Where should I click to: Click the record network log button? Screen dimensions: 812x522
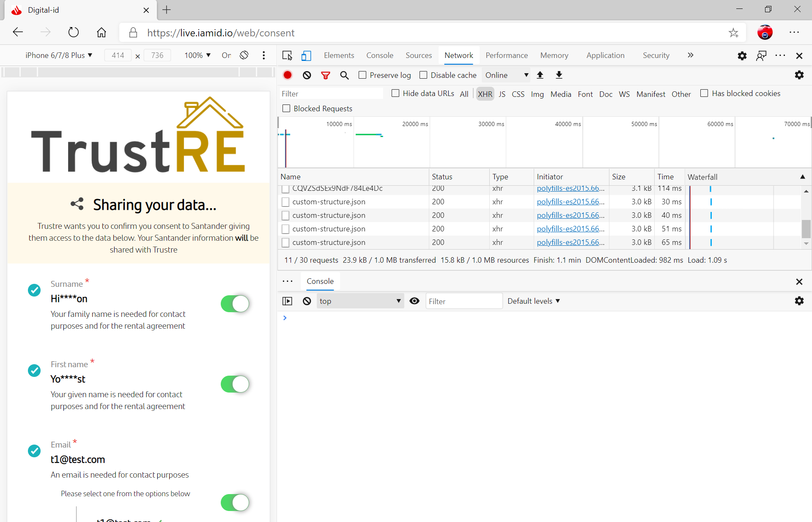(x=288, y=75)
